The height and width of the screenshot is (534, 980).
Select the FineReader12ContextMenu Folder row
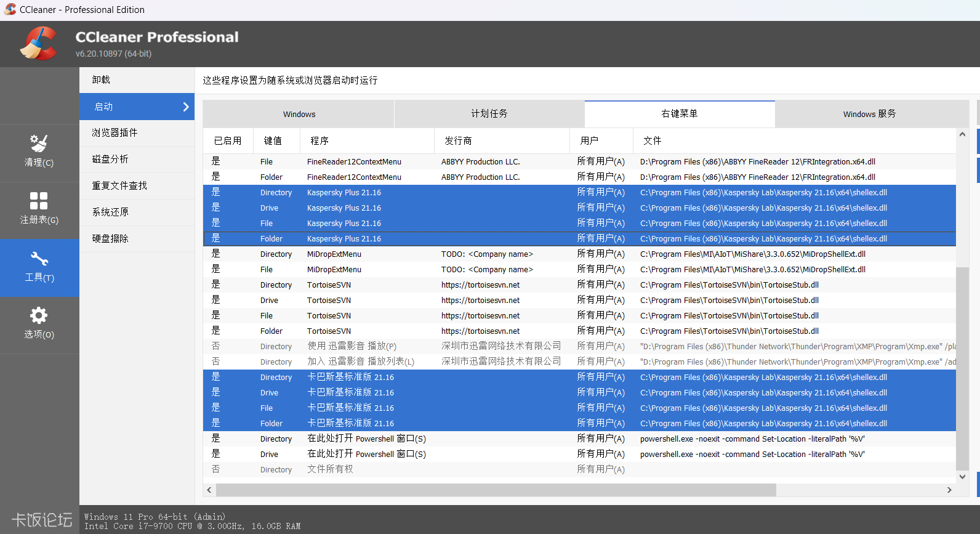tap(579, 177)
